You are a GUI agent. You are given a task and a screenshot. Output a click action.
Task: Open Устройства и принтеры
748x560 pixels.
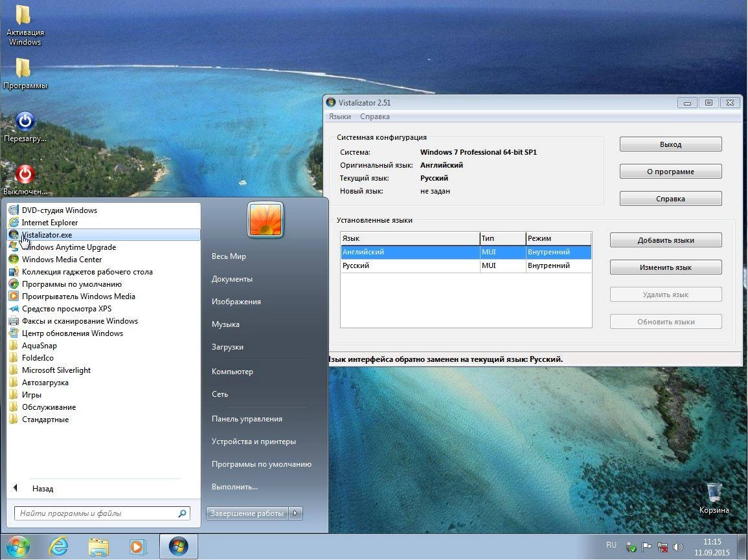[254, 442]
